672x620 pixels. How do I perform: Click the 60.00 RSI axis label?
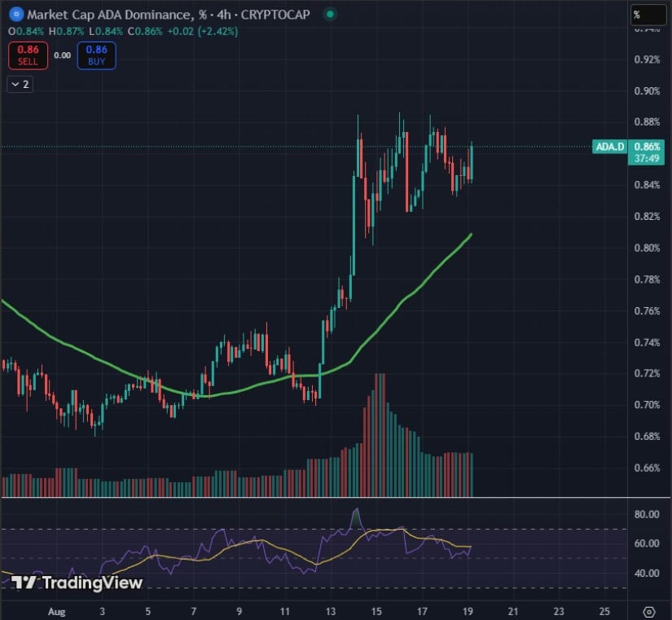(647, 543)
